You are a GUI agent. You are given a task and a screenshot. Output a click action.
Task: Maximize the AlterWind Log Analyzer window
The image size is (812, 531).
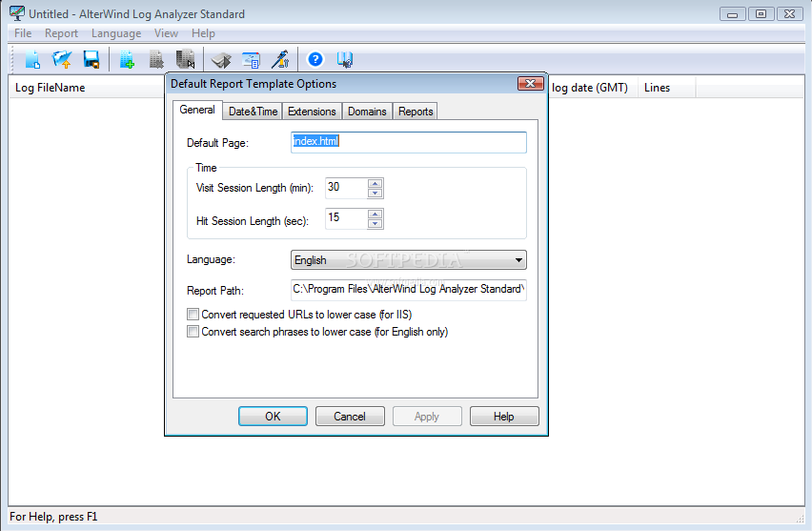(761, 14)
